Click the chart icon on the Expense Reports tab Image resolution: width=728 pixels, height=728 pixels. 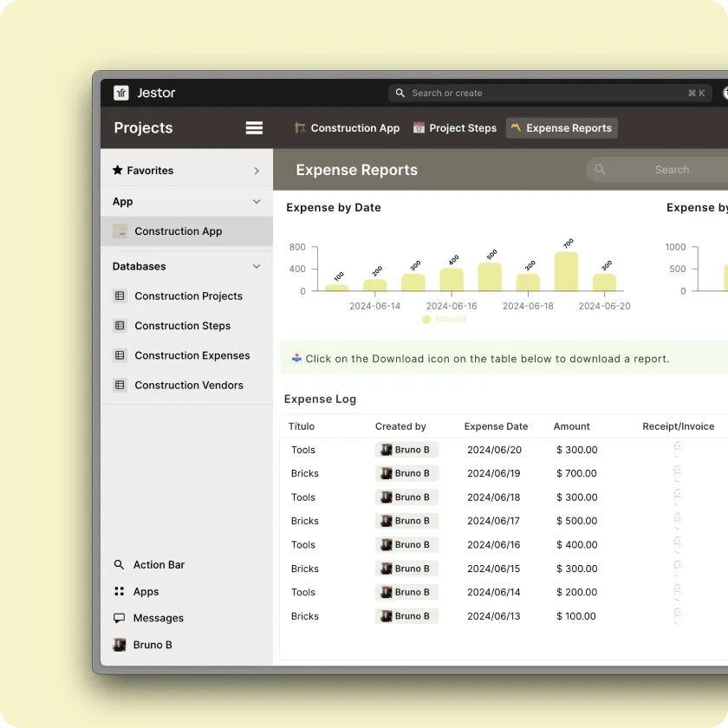point(517,127)
